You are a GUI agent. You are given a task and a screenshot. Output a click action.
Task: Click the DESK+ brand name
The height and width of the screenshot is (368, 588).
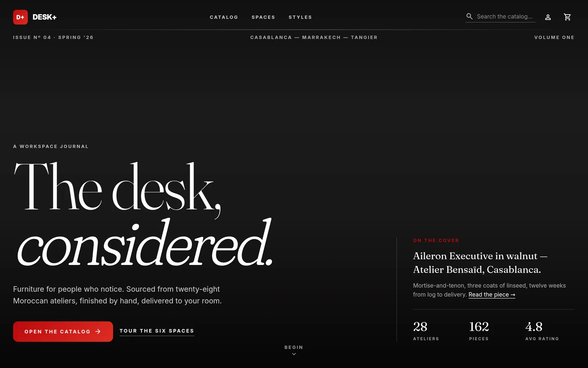[44, 17]
